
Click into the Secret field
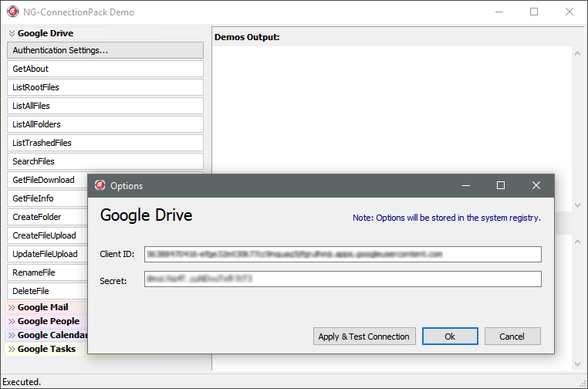[x=343, y=279]
